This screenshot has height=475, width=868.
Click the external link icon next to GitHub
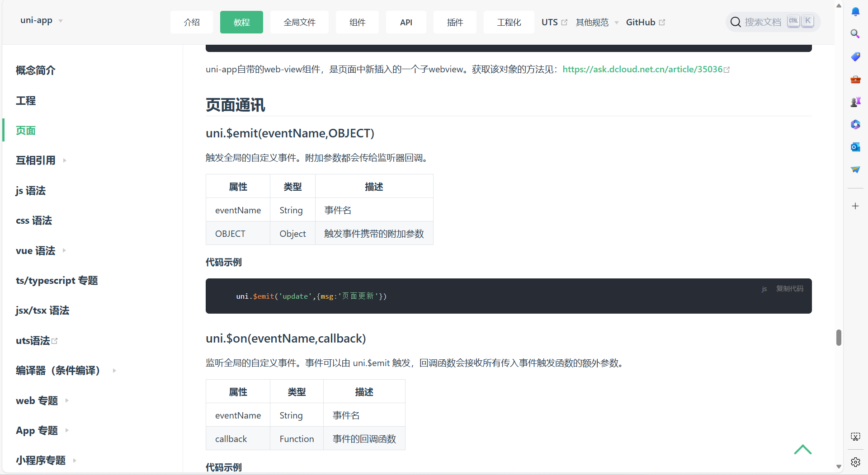click(x=662, y=22)
